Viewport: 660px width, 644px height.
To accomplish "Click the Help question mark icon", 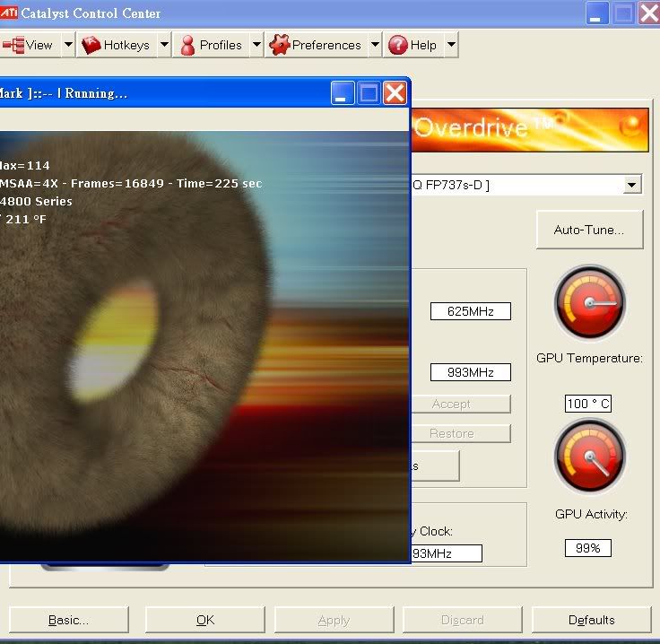I will click(397, 45).
